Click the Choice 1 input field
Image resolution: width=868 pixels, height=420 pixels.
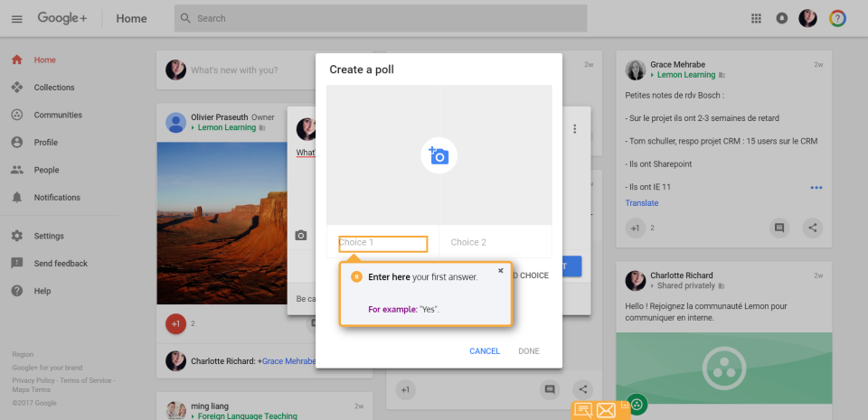tap(382, 243)
